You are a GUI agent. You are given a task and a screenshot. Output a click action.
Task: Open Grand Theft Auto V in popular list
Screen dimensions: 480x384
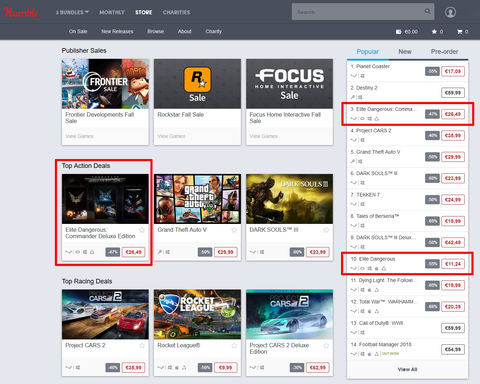coord(407,157)
